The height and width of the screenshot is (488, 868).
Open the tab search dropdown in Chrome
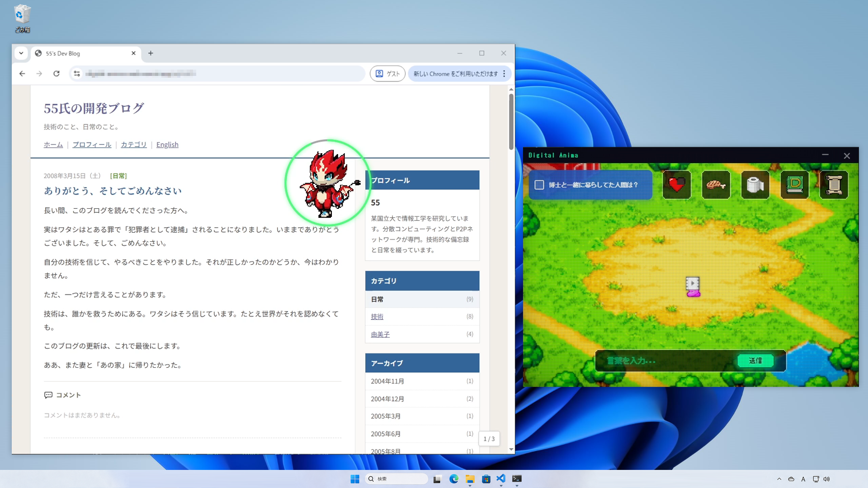pyautogui.click(x=21, y=53)
